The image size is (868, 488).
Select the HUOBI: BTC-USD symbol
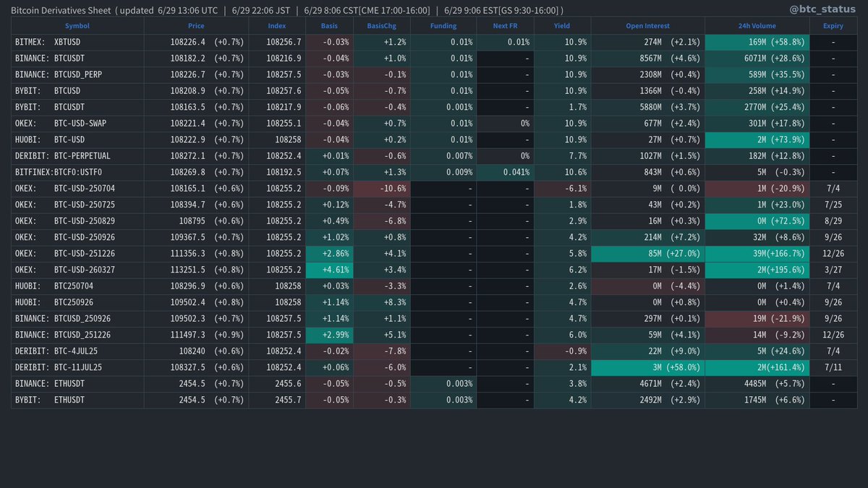click(51, 140)
